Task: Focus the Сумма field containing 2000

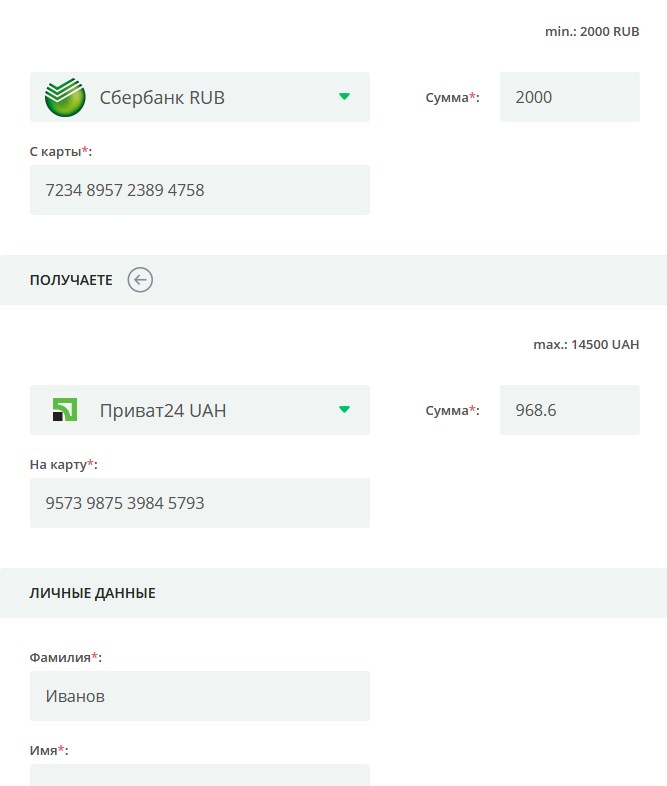Action: point(570,97)
